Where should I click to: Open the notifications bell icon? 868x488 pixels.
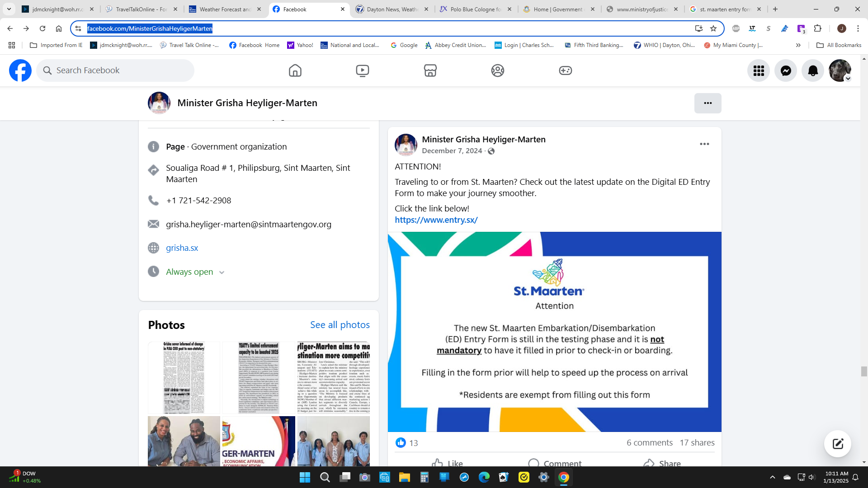[813, 70]
